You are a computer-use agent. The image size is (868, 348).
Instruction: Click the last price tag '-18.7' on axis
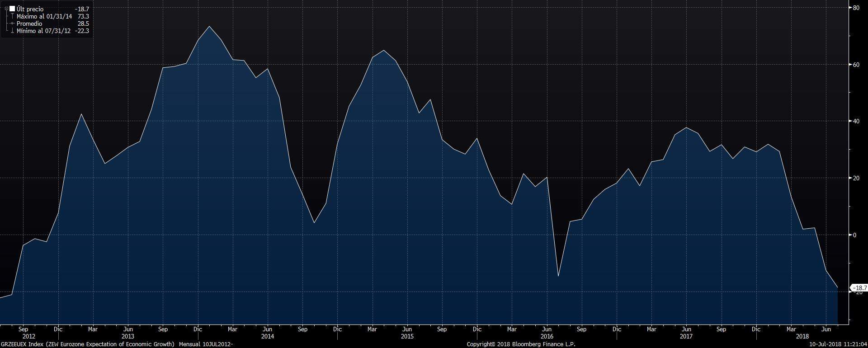pyautogui.click(x=859, y=288)
